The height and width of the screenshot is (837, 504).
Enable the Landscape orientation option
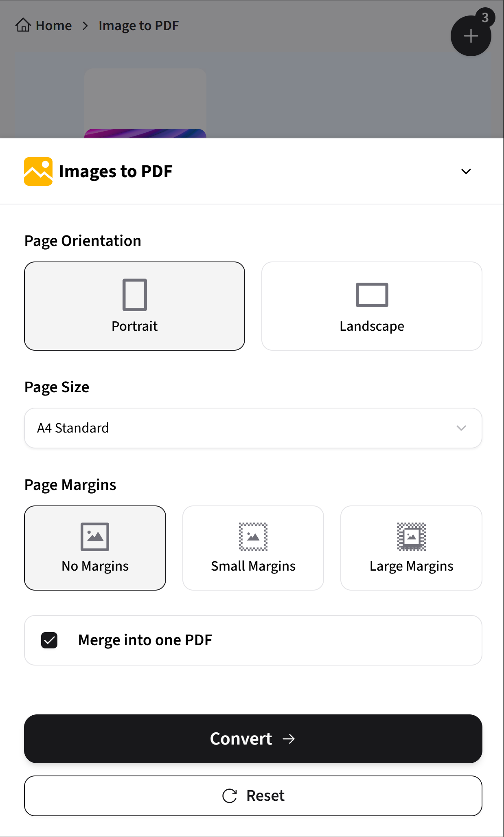coord(372,305)
